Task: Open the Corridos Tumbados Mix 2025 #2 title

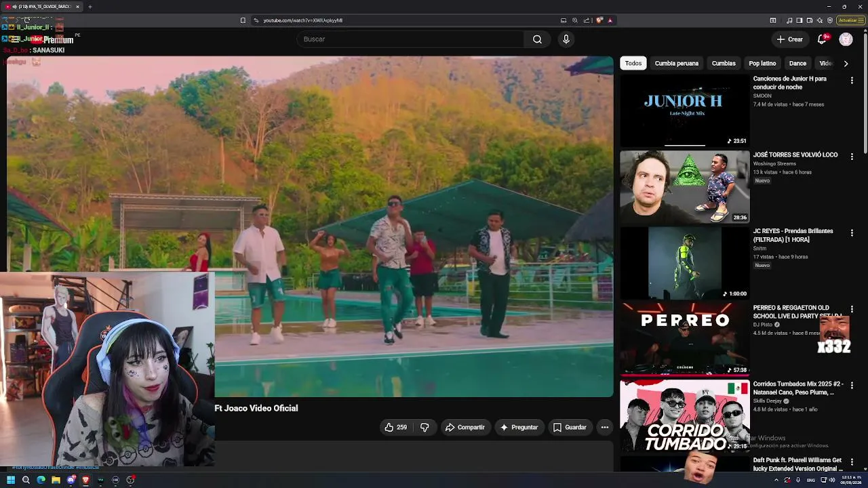Action: click(x=798, y=388)
